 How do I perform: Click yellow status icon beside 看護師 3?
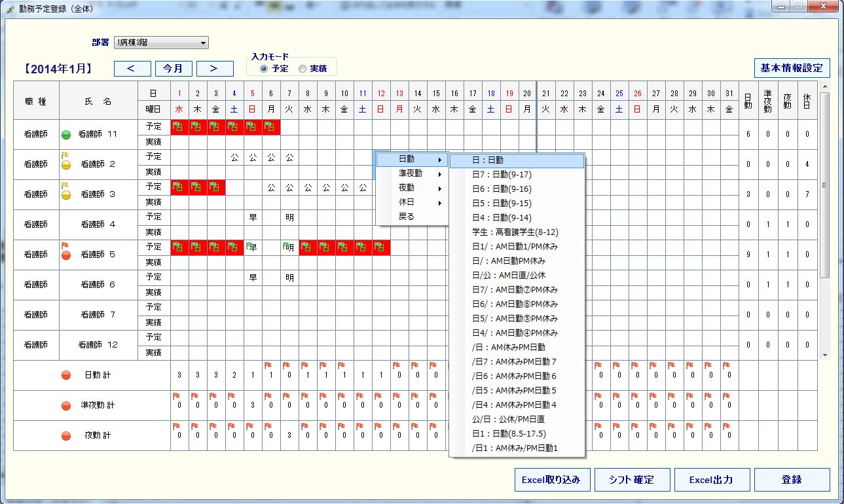65,194
